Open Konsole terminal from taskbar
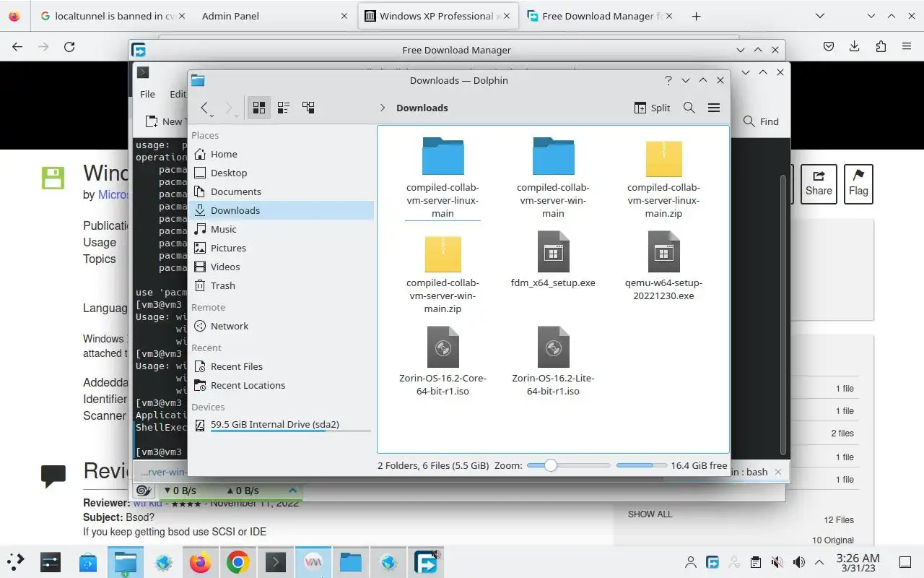The image size is (924, 578). pyautogui.click(x=276, y=562)
